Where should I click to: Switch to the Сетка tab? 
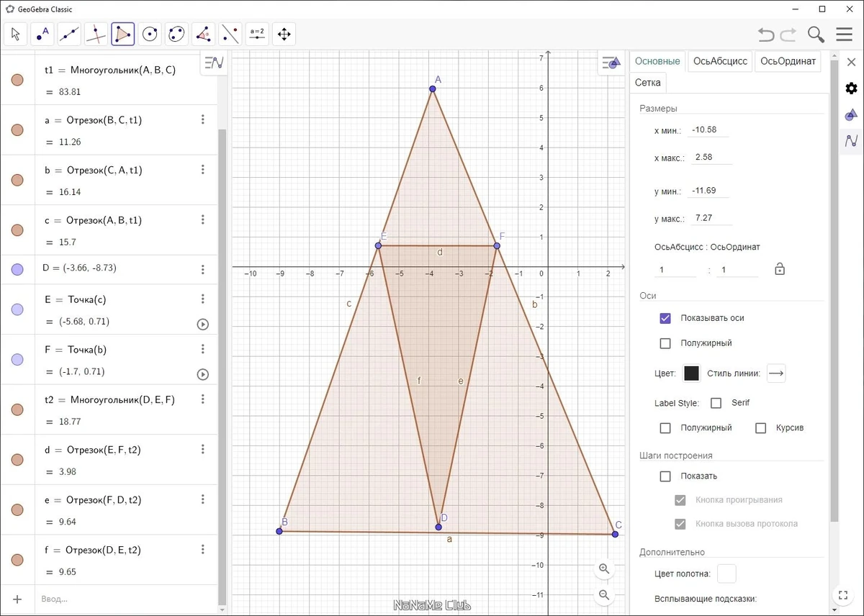[648, 83]
